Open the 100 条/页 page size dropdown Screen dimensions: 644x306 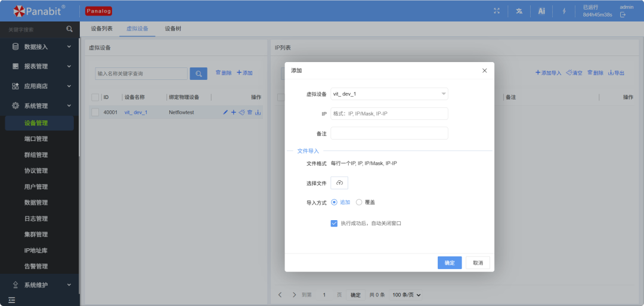[406, 295]
